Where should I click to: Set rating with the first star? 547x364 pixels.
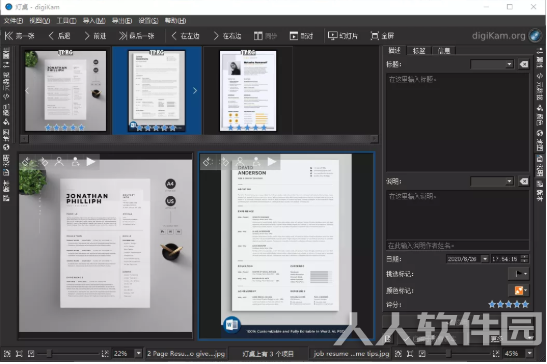(492, 305)
